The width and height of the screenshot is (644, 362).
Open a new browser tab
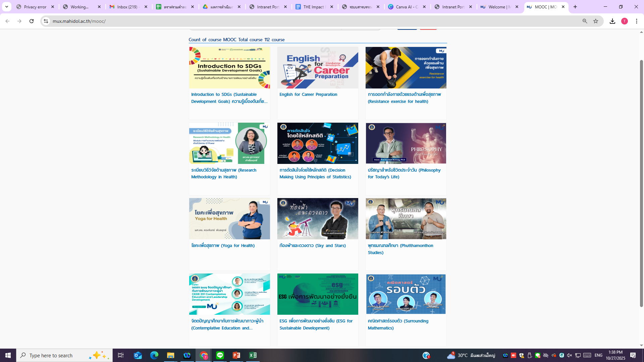575,7
